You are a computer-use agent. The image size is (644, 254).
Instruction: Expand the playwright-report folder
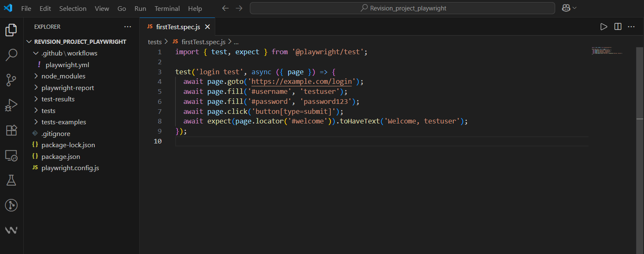(x=68, y=88)
